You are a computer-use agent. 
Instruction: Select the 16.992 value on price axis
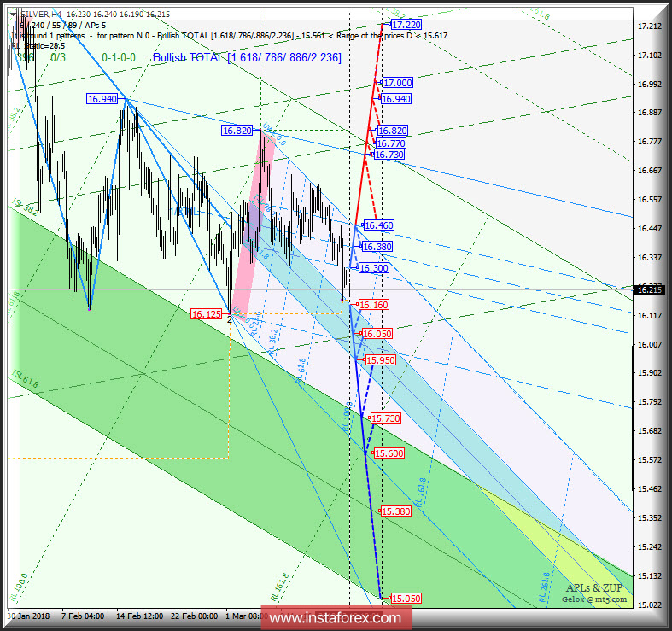pyautogui.click(x=649, y=84)
